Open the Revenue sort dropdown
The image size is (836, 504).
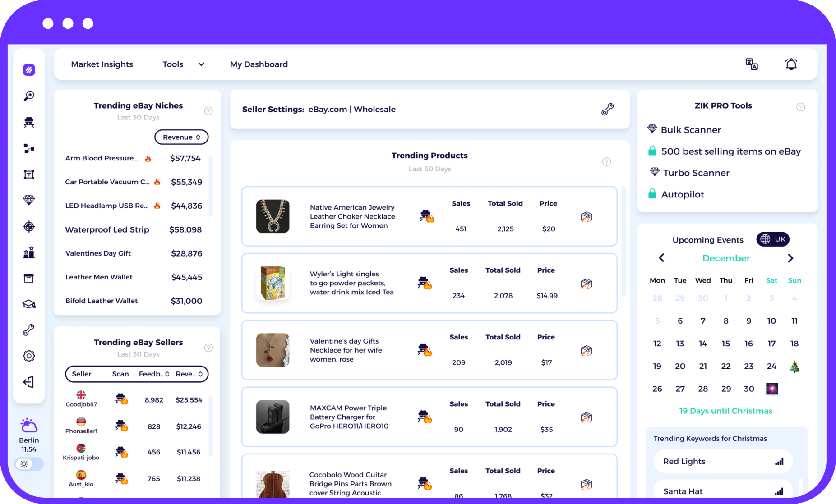pyautogui.click(x=181, y=137)
